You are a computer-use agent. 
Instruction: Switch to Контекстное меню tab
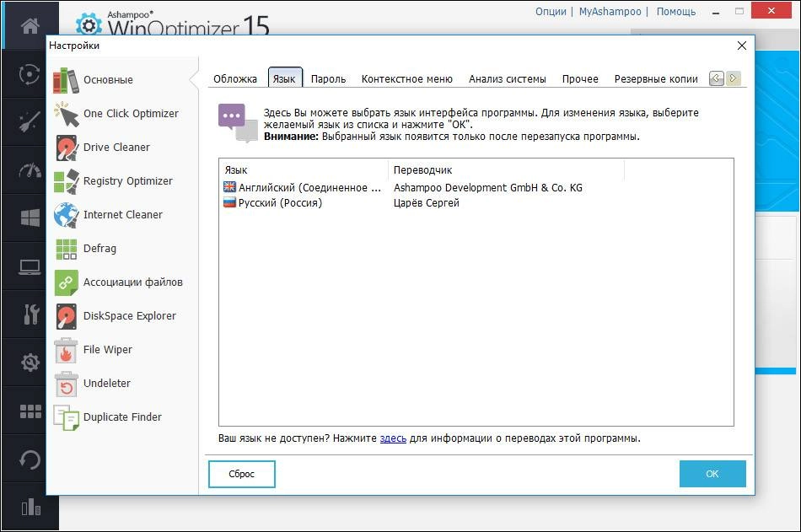[x=406, y=78]
